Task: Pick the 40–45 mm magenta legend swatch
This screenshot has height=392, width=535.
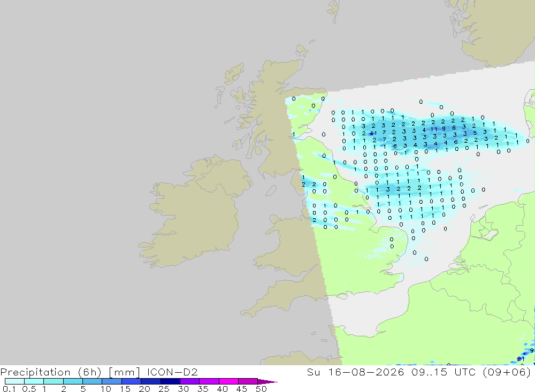Action: click(x=228, y=381)
